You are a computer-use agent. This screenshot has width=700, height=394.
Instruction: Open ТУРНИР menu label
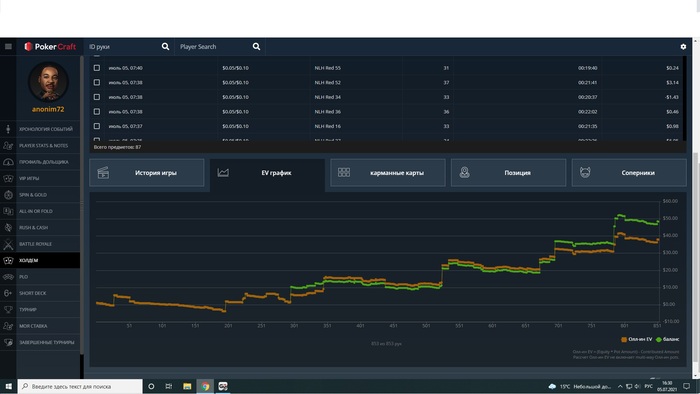28,309
